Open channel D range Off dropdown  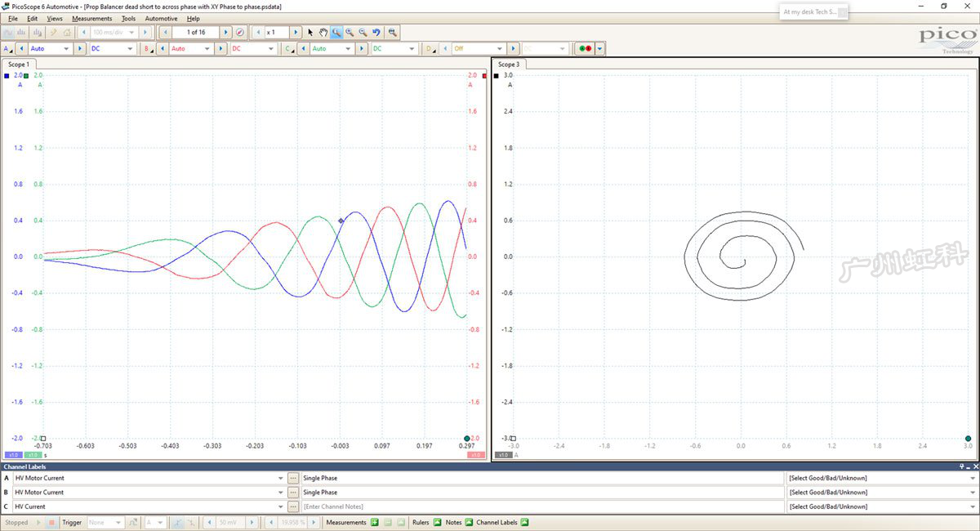click(479, 49)
